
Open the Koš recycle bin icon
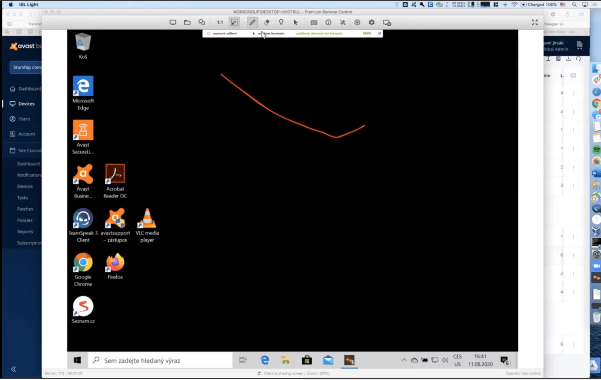coord(83,46)
